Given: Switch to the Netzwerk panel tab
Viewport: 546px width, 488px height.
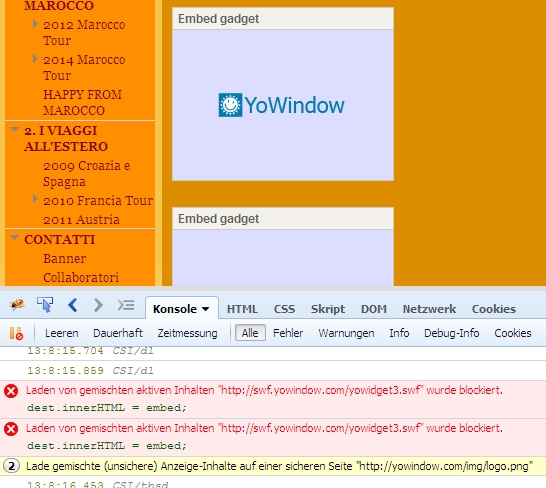Looking at the screenshot, I should coord(429,309).
